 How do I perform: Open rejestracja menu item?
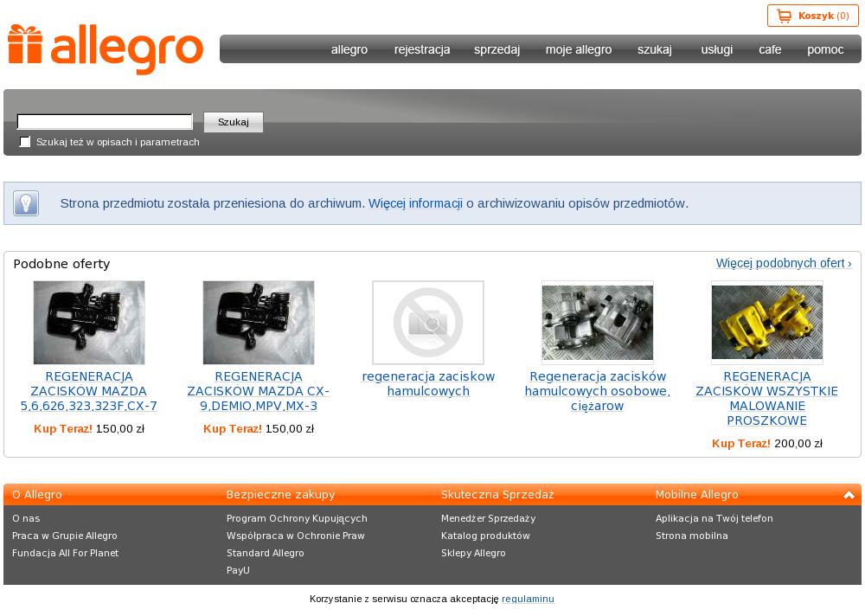coord(422,49)
